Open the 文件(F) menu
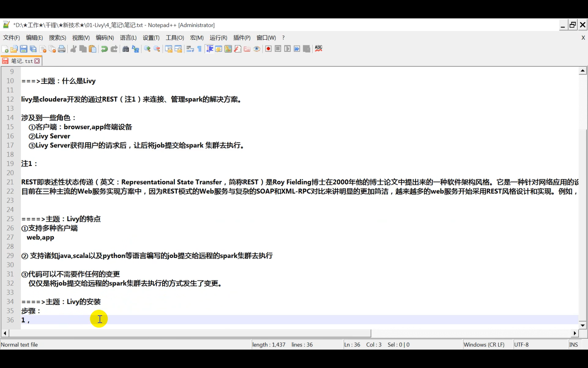Viewport: 588px width, 368px height. pyautogui.click(x=11, y=38)
